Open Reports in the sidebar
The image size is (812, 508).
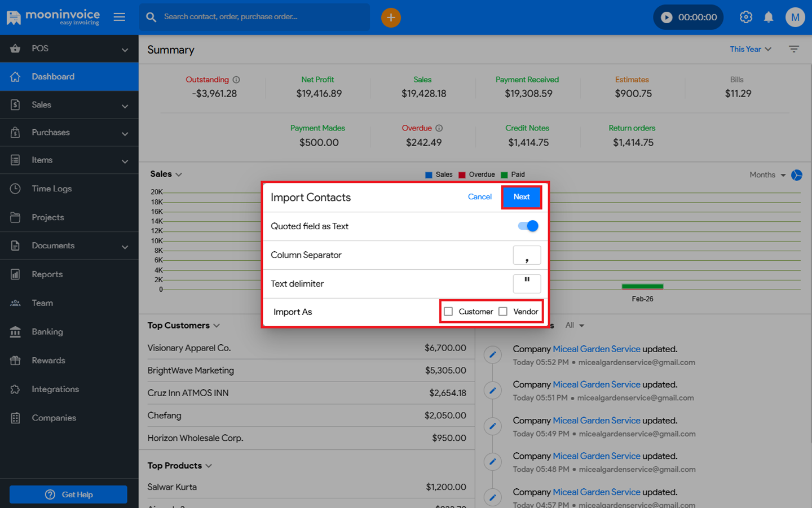(47, 274)
